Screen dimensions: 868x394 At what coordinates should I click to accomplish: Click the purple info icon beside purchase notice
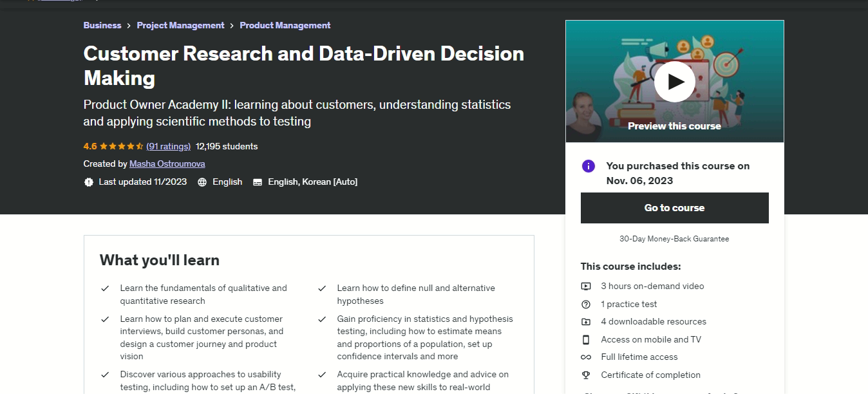coord(588,166)
